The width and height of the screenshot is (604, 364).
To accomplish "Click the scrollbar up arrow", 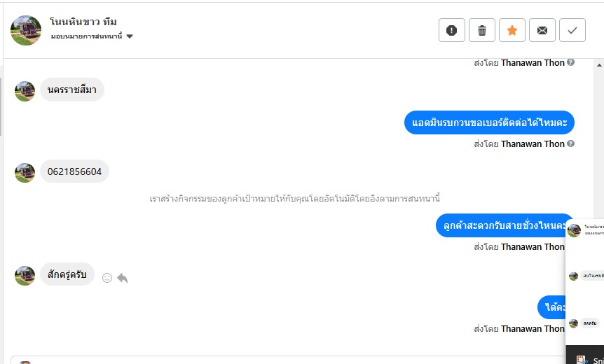I will (x=598, y=64).
